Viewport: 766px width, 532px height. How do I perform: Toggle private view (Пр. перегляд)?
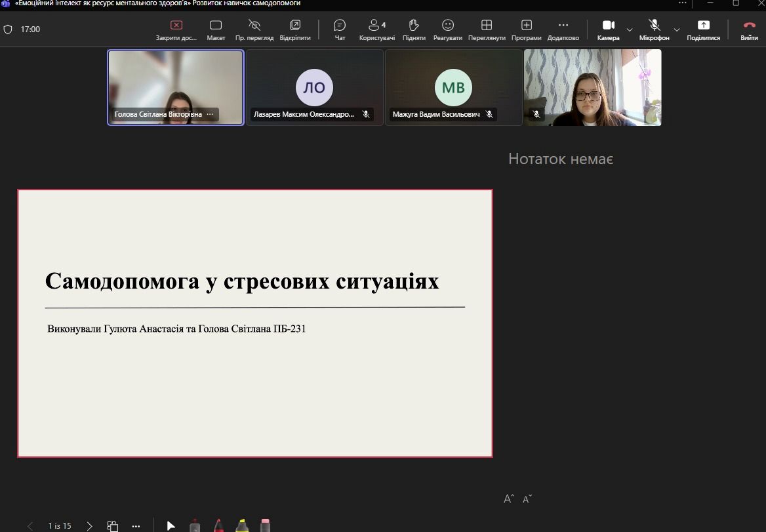click(x=254, y=30)
